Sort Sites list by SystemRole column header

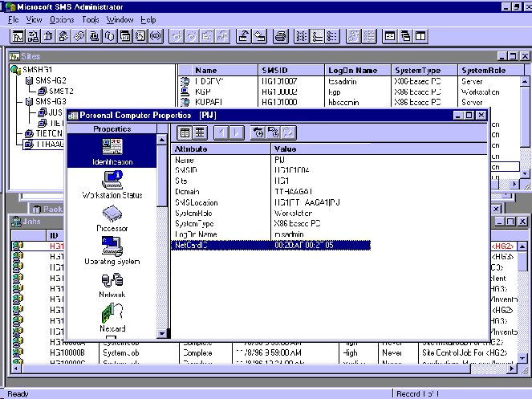pyautogui.click(x=490, y=71)
